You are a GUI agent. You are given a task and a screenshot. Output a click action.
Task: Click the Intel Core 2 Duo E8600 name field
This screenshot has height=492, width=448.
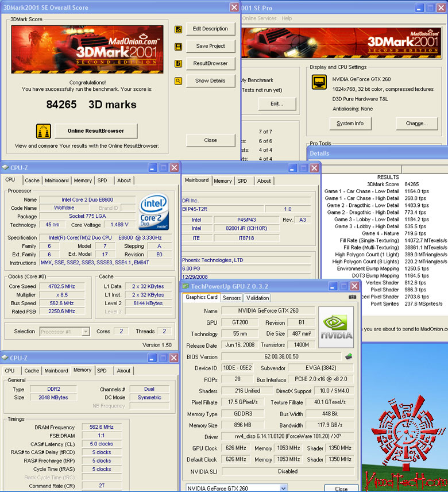click(87, 199)
